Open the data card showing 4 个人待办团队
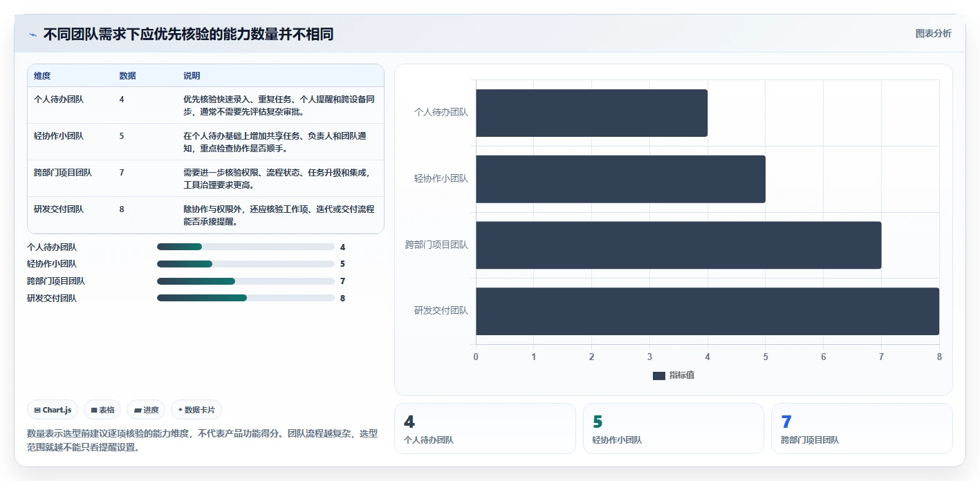This screenshot has width=980, height=481. [485, 428]
